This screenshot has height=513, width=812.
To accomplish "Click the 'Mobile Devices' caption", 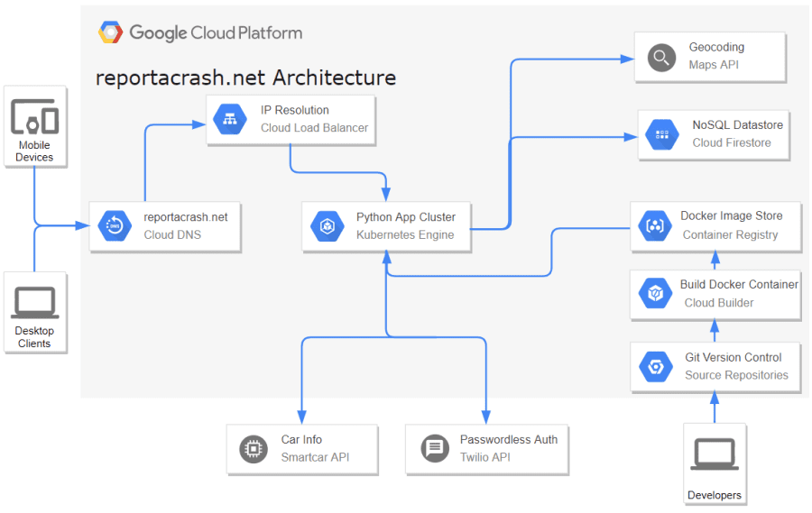I will 34,151.
